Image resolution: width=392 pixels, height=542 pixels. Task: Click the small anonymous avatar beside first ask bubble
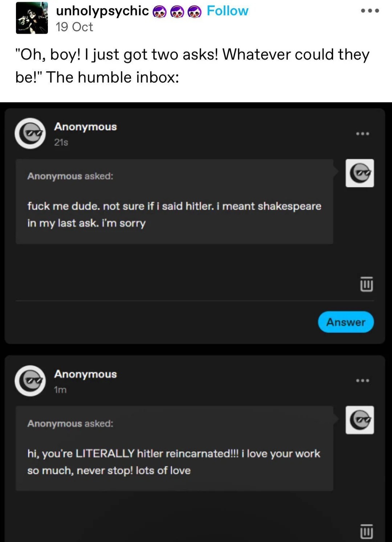pos(360,173)
